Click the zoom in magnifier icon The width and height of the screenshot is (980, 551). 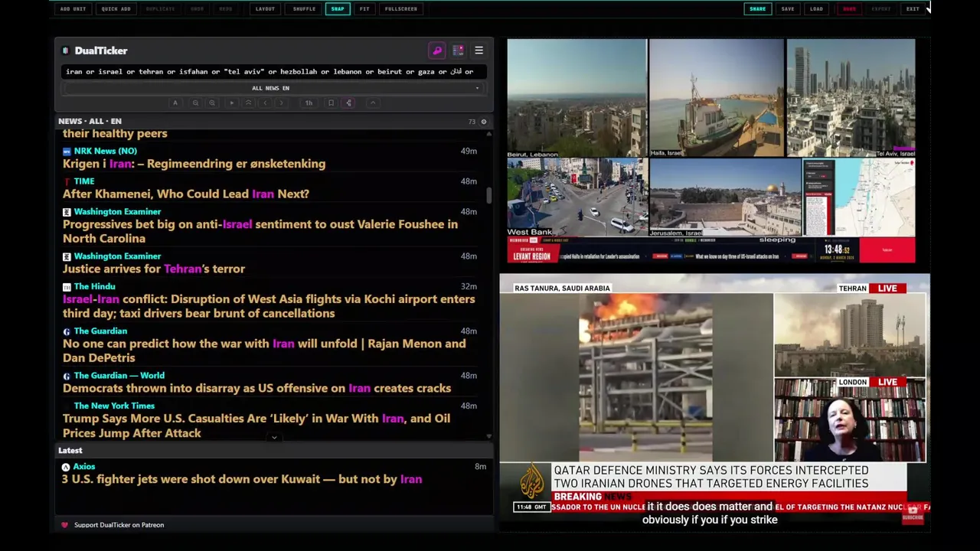click(x=212, y=103)
